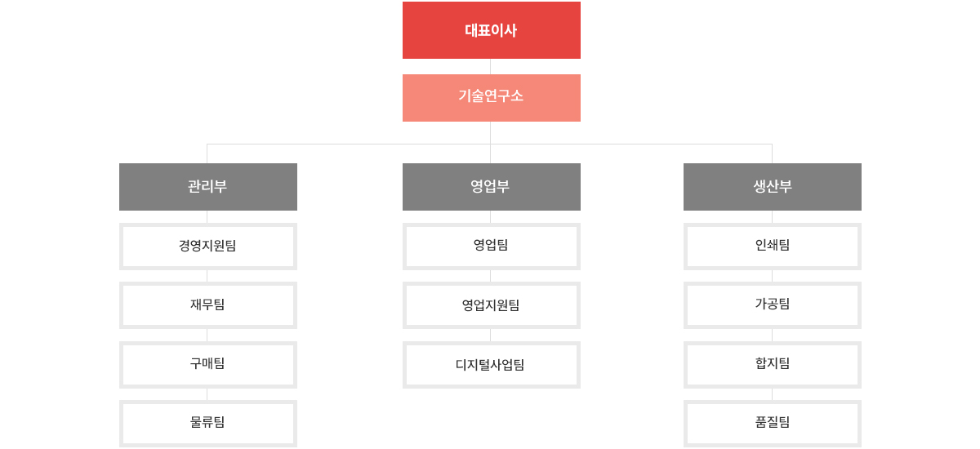This screenshot has height=449, width=980.
Task: Choose the 물류팀 team box
Action: point(208,424)
